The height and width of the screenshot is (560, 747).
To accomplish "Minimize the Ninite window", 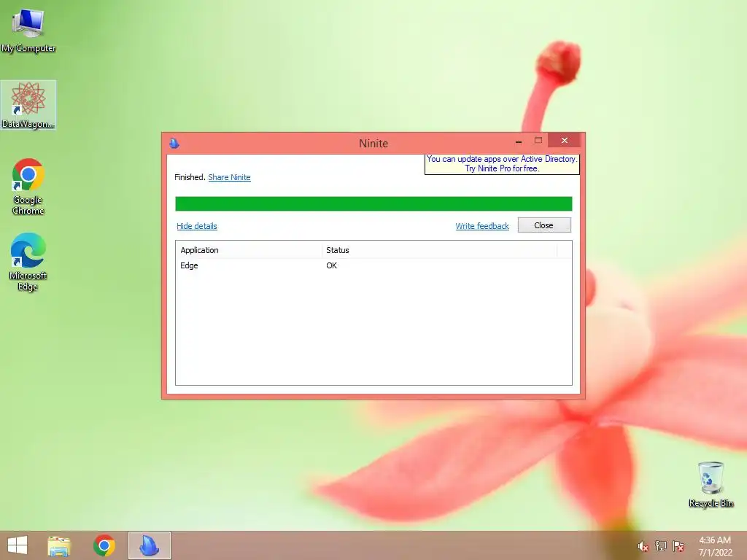I will (519, 141).
